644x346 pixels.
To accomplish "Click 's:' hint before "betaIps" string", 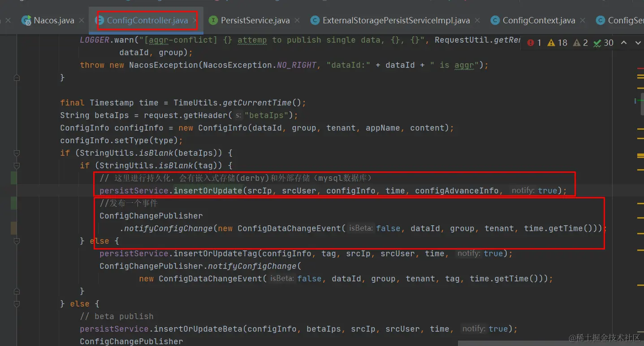I will click(x=238, y=115).
